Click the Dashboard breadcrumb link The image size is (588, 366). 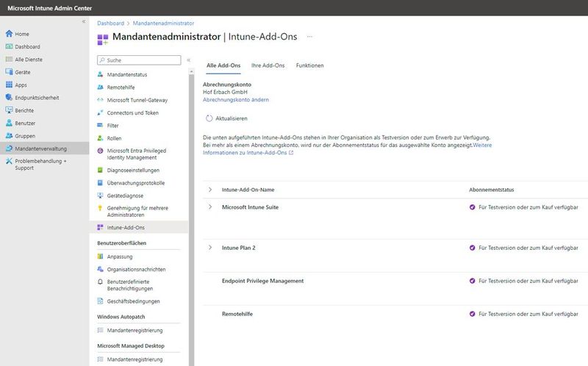tap(111, 24)
